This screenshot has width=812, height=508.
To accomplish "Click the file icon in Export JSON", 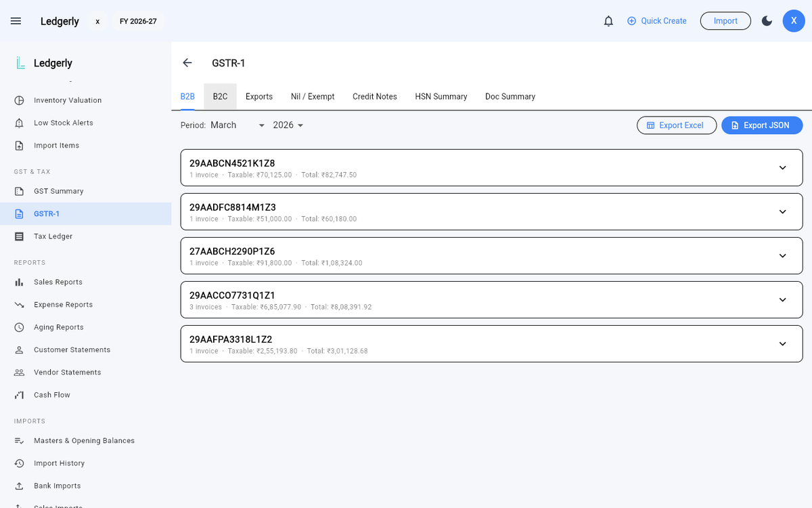I will point(735,125).
